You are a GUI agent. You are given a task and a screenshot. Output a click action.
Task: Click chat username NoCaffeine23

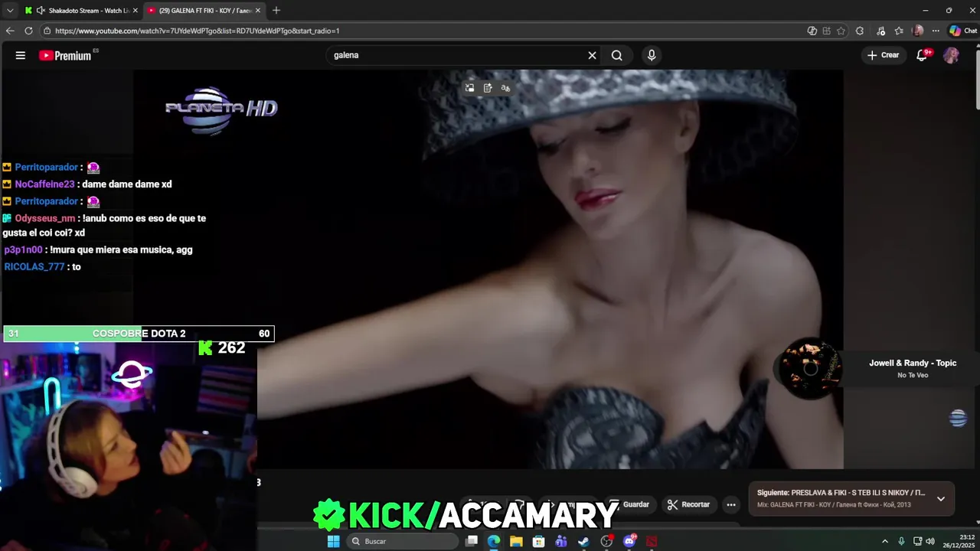click(44, 184)
